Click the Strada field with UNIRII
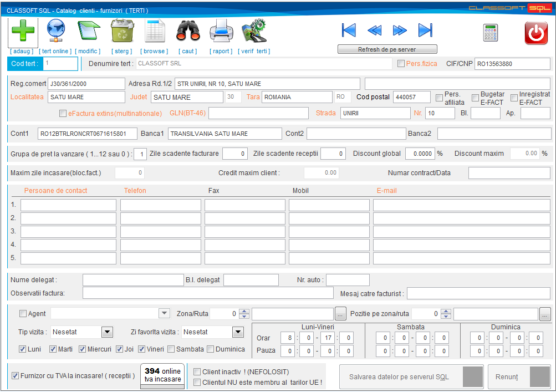 click(x=375, y=113)
